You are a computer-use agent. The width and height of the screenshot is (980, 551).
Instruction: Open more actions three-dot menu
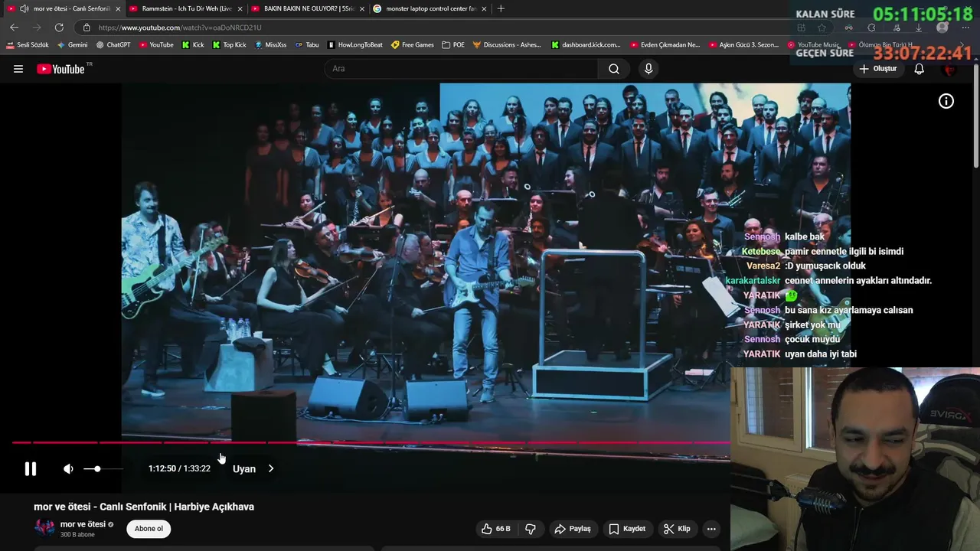(x=711, y=529)
